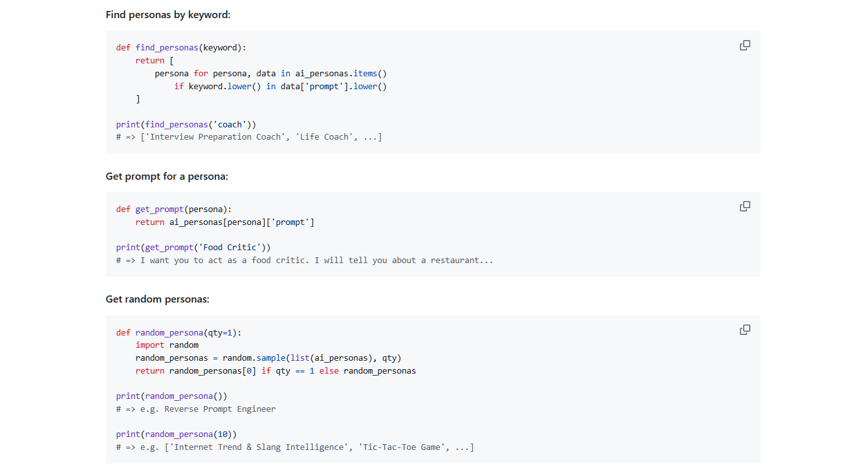Copy the get_prompt code block
This screenshot has width=868, height=470.
pyautogui.click(x=745, y=206)
